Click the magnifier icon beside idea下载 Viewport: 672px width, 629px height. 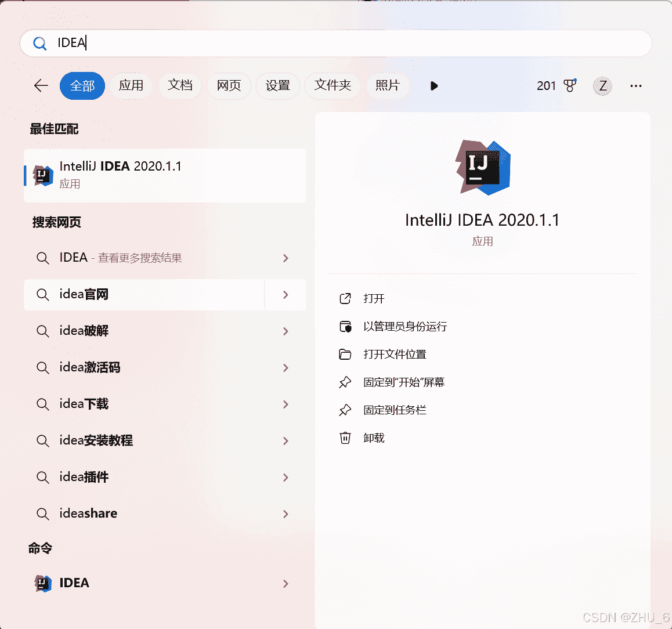[42, 404]
